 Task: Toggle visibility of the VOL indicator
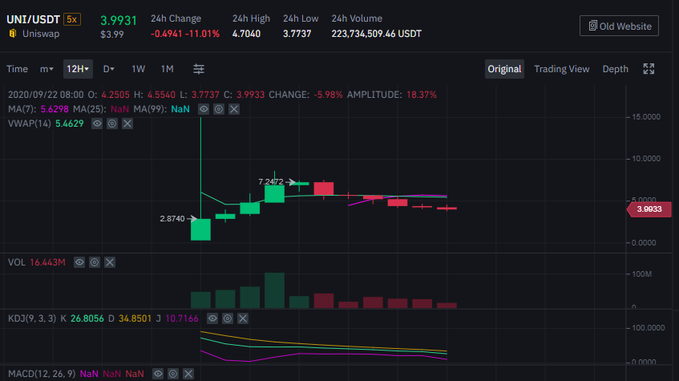coord(79,262)
